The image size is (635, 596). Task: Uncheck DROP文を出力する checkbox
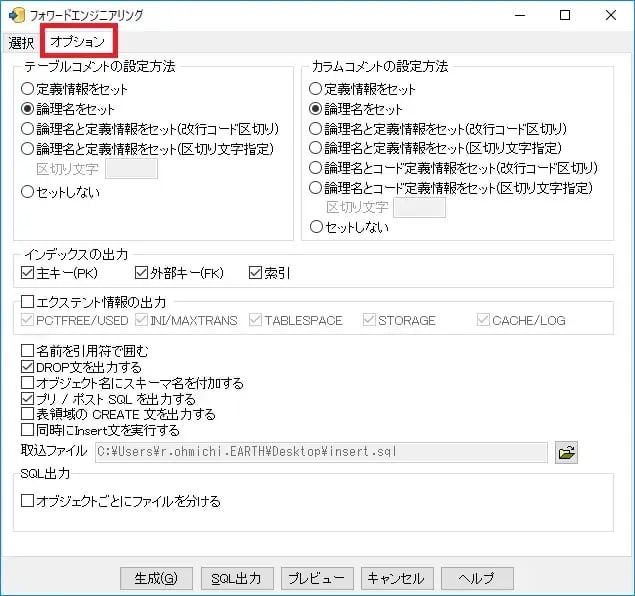(x=28, y=367)
